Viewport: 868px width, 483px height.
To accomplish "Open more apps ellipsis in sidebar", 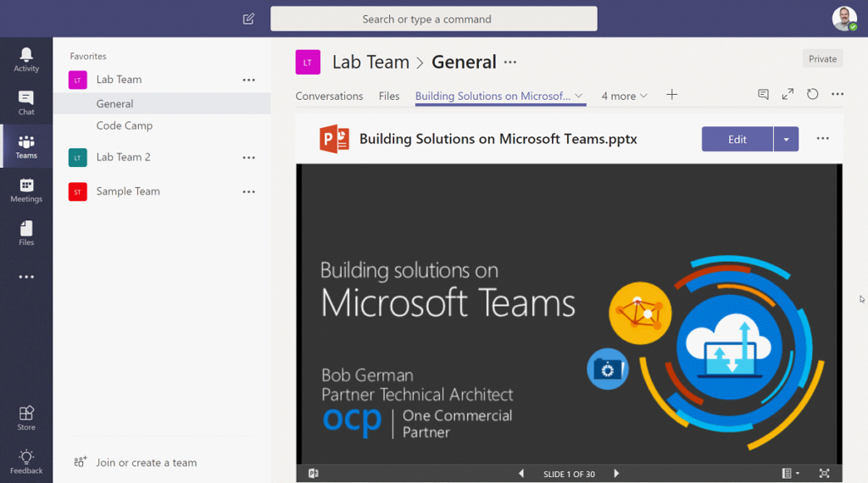I will click(26, 276).
